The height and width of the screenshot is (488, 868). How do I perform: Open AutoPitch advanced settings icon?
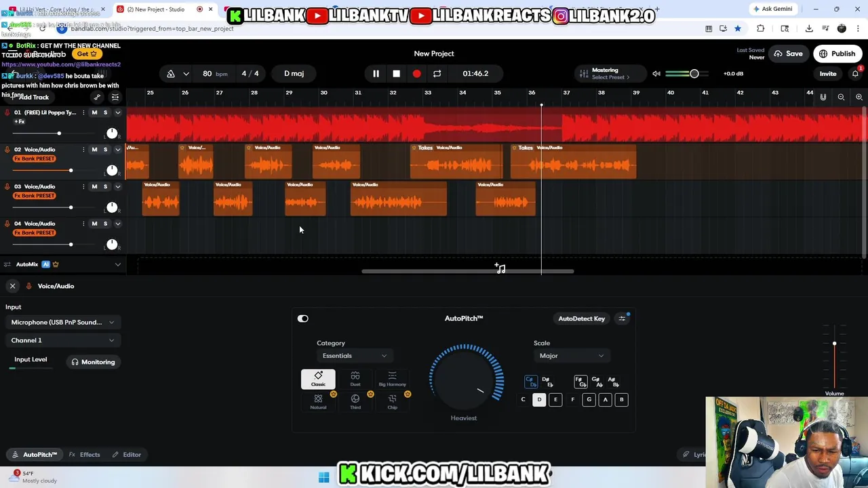coord(622,319)
